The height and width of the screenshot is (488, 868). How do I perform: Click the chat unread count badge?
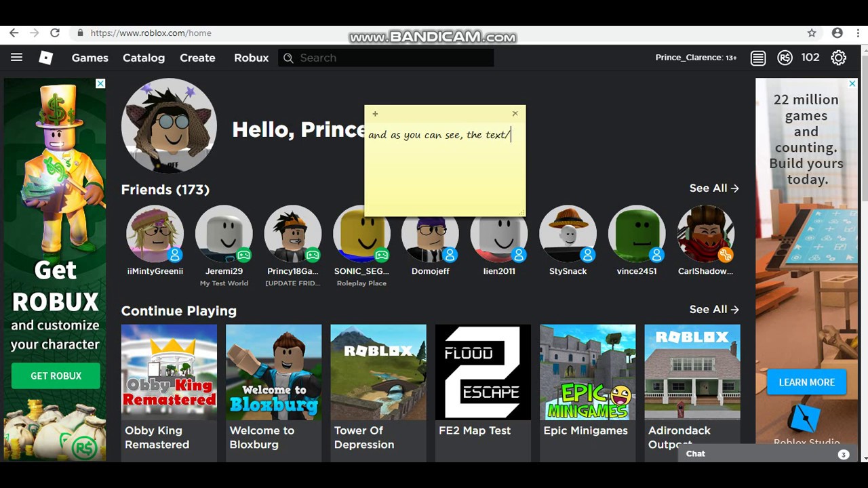(x=844, y=455)
